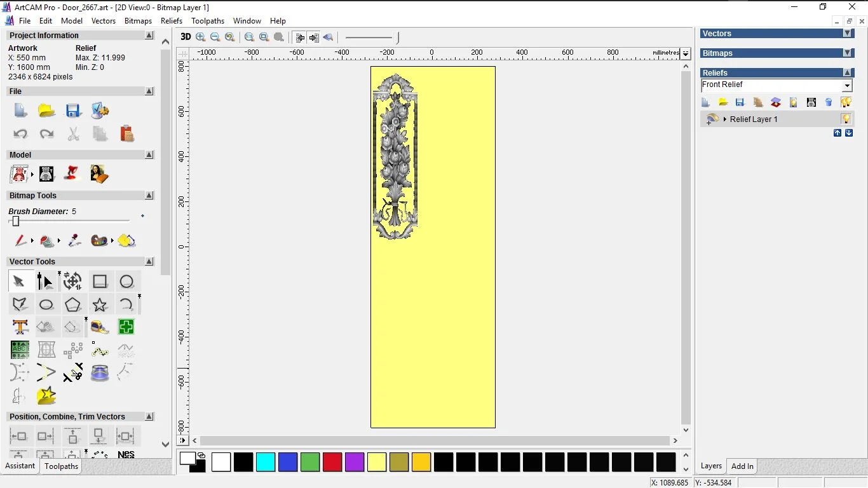Switch to 3D view
The image size is (868, 488).
(186, 37)
